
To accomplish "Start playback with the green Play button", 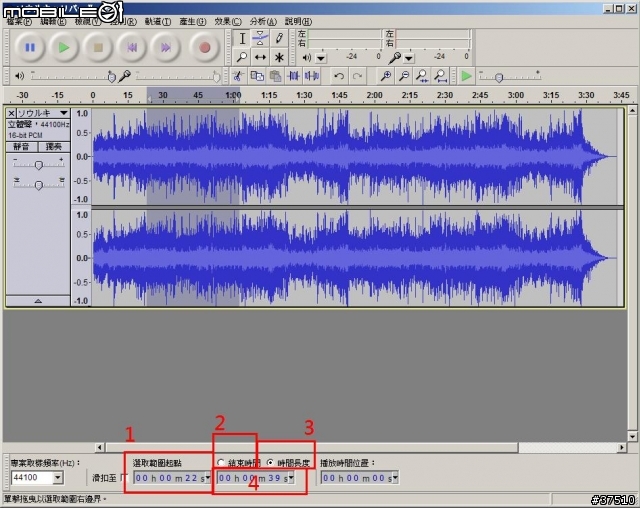I will pos(64,48).
